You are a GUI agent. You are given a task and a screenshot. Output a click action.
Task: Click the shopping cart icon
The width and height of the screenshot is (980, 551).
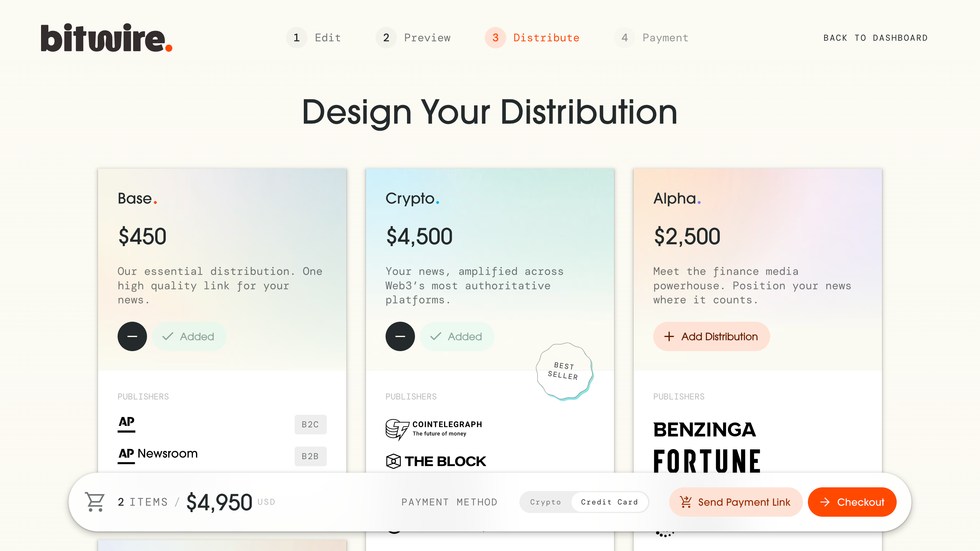(95, 502)
